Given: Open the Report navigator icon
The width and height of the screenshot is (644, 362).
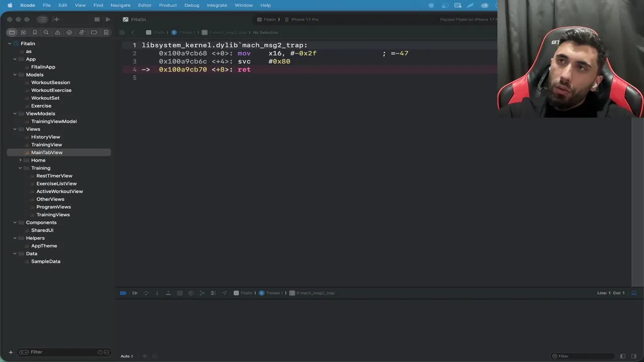Looking at the screenshot, I should click(x=106, y=32).
